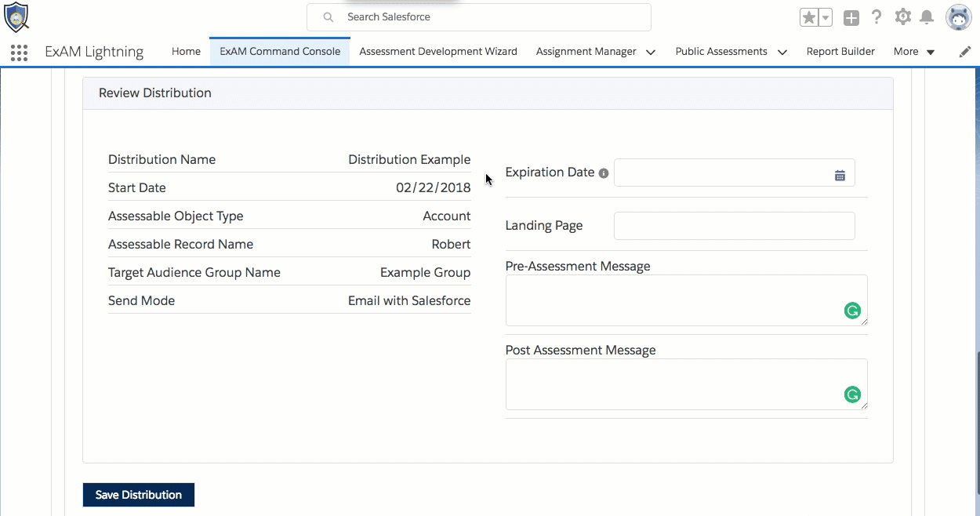The image size is (980, 516).
Task: Click the 'Send Mode' label
Action: tap(141, 300)
